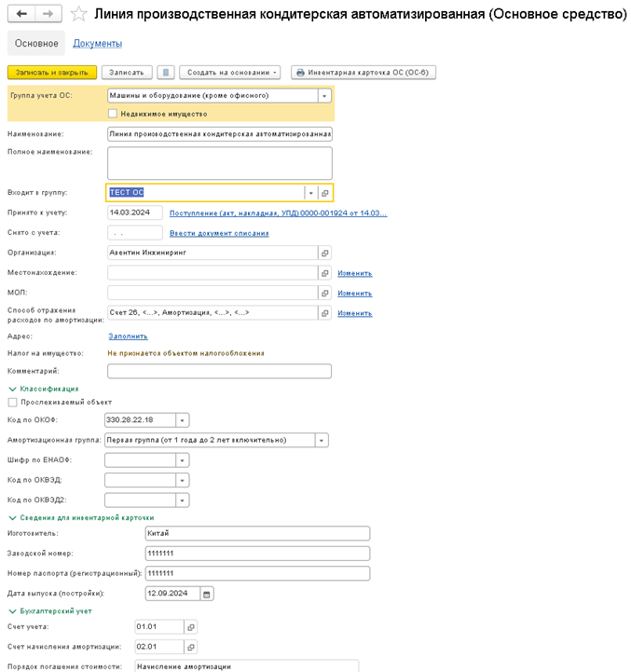Open the Создать на основании menu
Viewport: 631px width, 672px height.
click(x=230, y=73)
